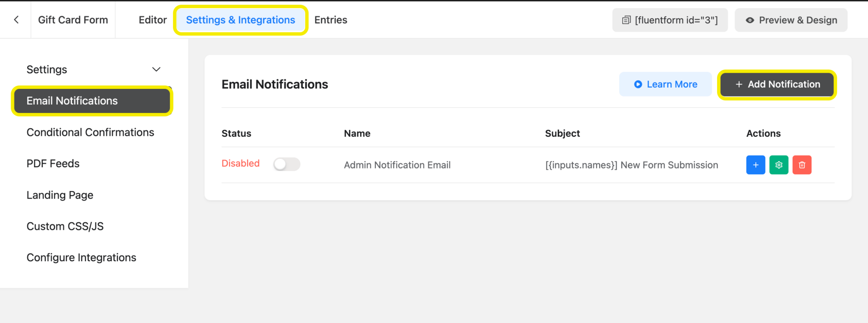Open PDF Feeds from the sidebar
Image resolution: width=868 pixels, height=323 pixels.
click(x=53, y=163)
